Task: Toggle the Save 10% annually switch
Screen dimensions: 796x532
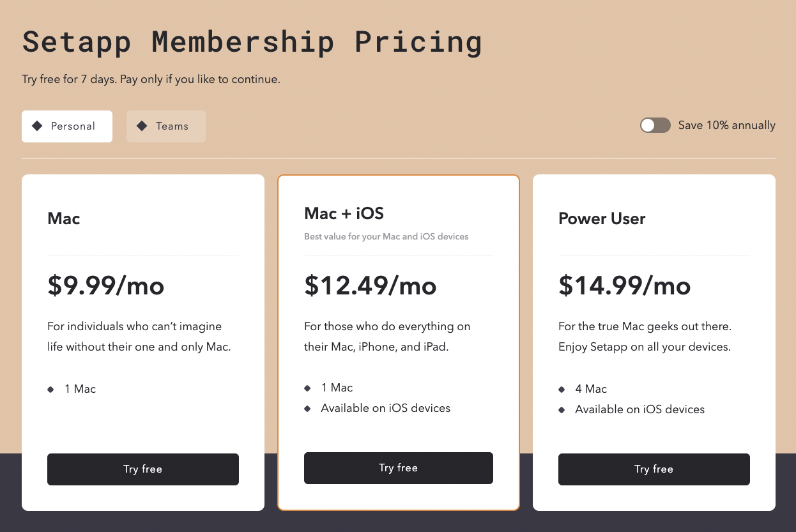Action: click(655, 125)
